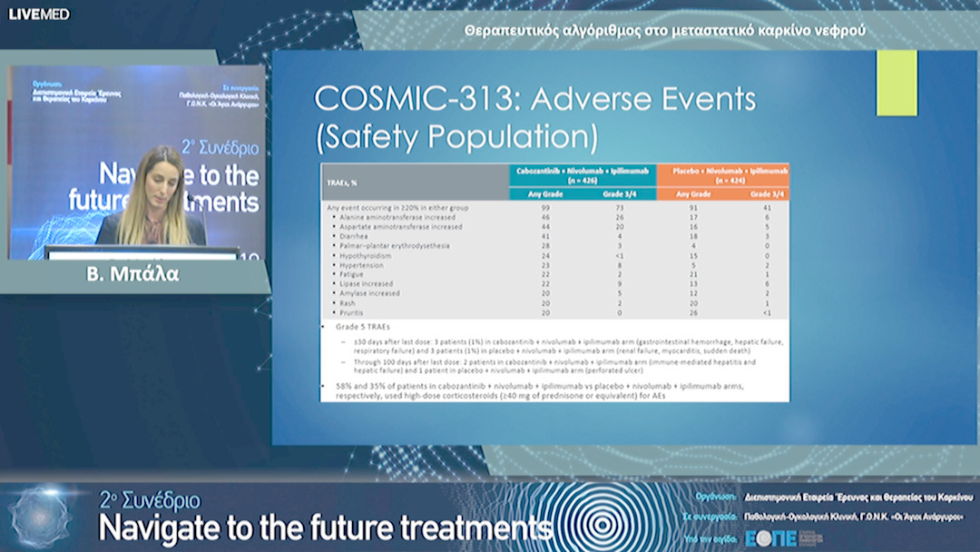Select the Alanine aminotransferase increased row
Image resolution: width=980 pixels, height=552 pixels.
pyautogui.click(x=392, y=217)
